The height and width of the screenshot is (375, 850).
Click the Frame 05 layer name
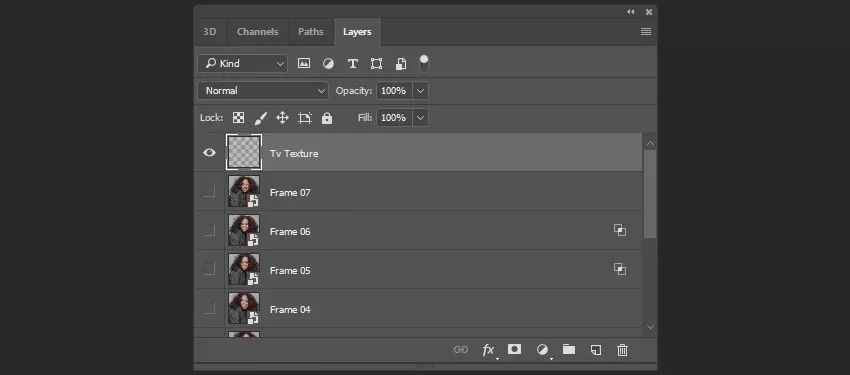[x=290, y=270]
